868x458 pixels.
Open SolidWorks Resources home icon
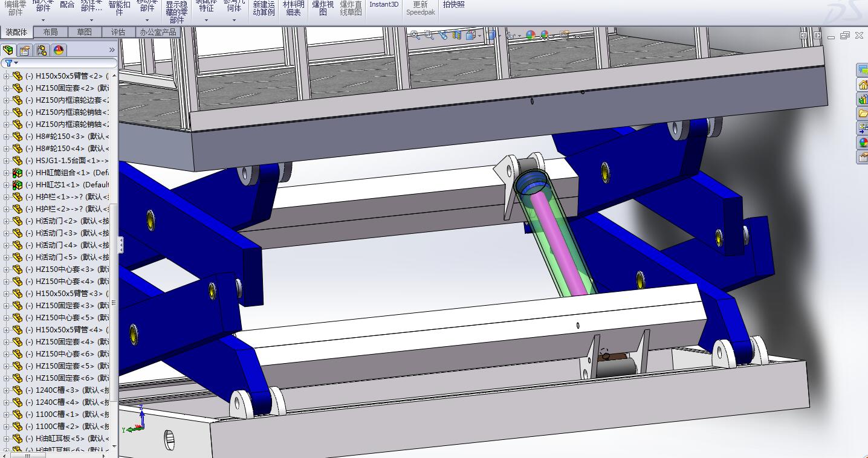863,85
